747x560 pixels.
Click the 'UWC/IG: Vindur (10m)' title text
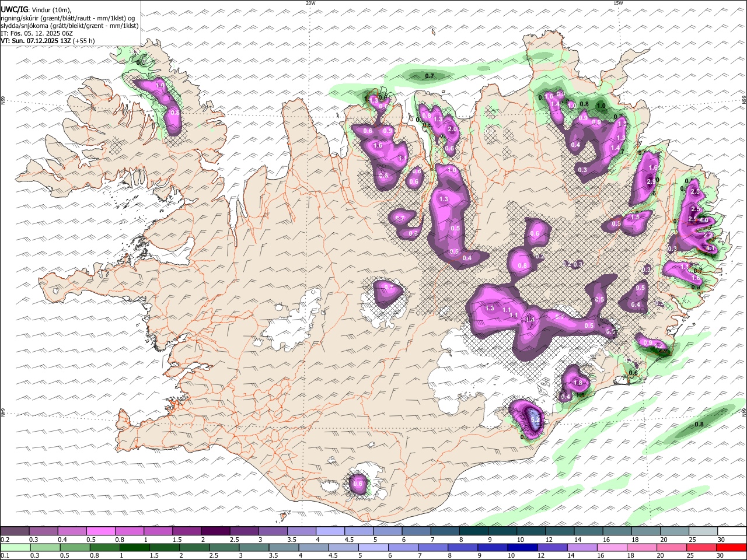36,10
